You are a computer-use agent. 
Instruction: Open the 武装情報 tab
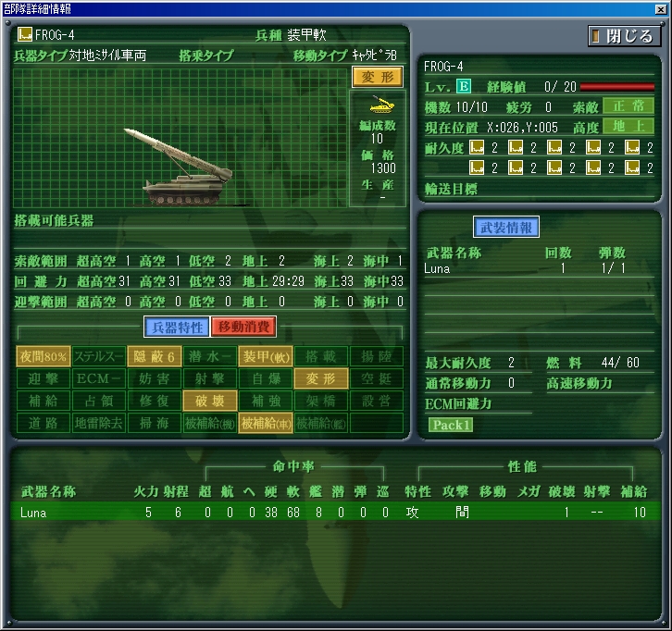click(506, 227)
